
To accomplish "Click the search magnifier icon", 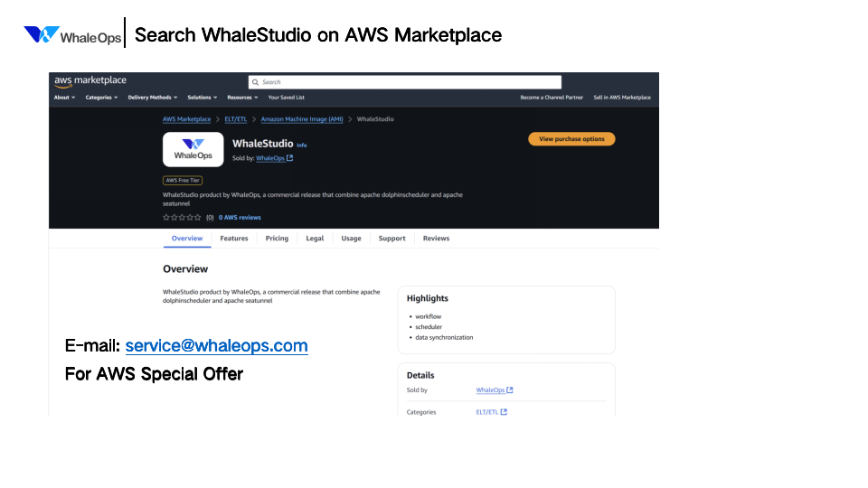I will point(256,82).
